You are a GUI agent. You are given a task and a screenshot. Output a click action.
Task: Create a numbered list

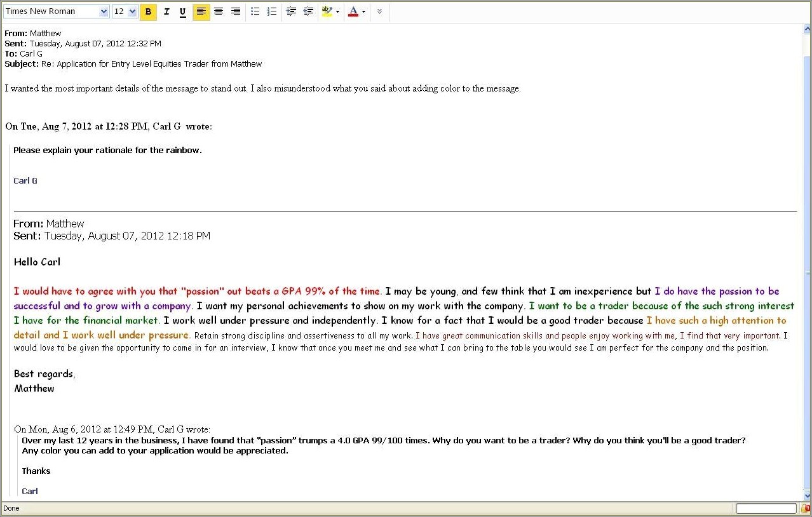pos(271,11)
